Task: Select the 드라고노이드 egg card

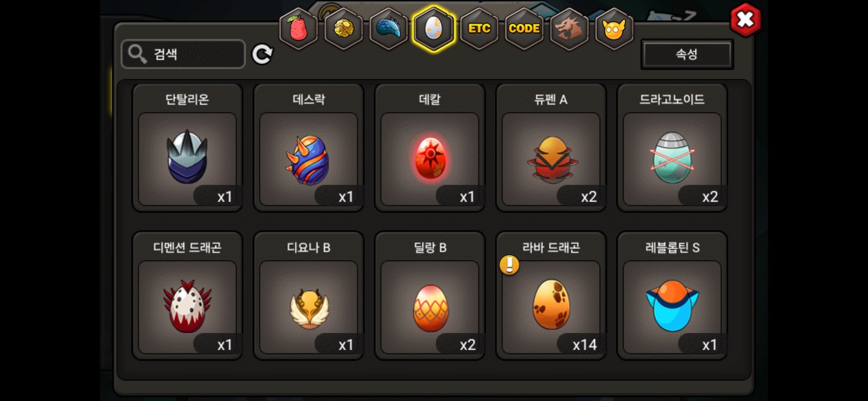Action: pos(672,148)
